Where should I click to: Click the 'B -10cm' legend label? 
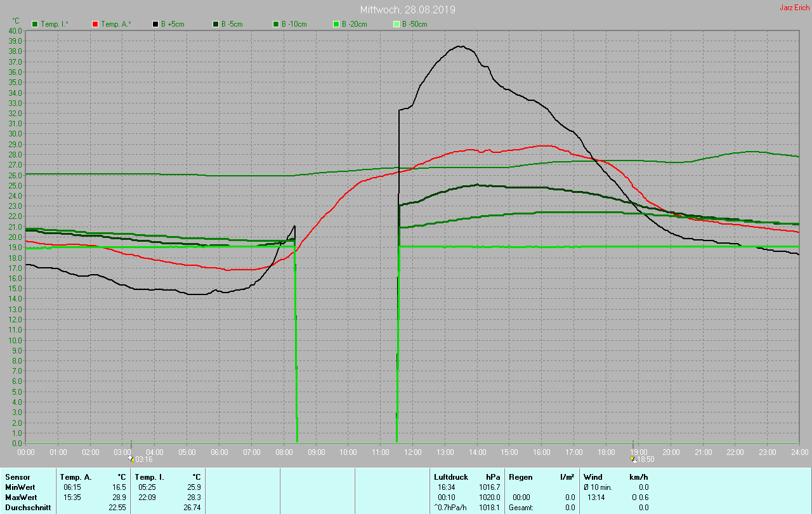coord(294,24)
